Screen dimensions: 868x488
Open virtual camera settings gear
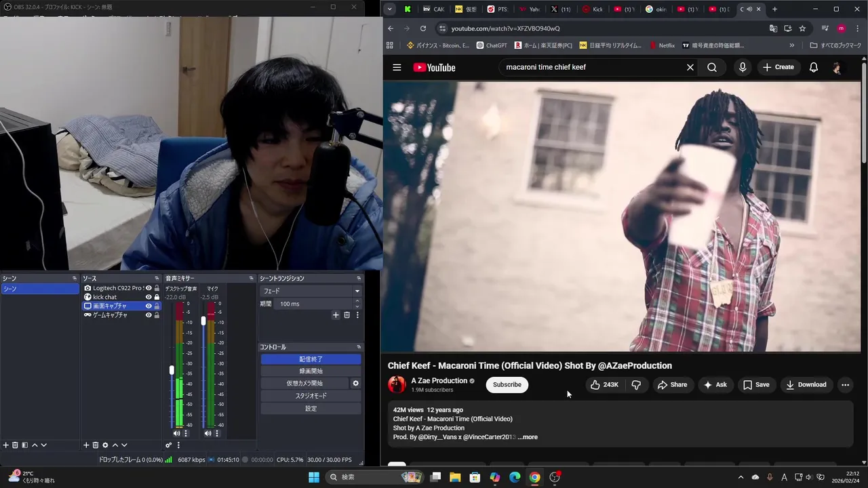(x=355, y=383)
